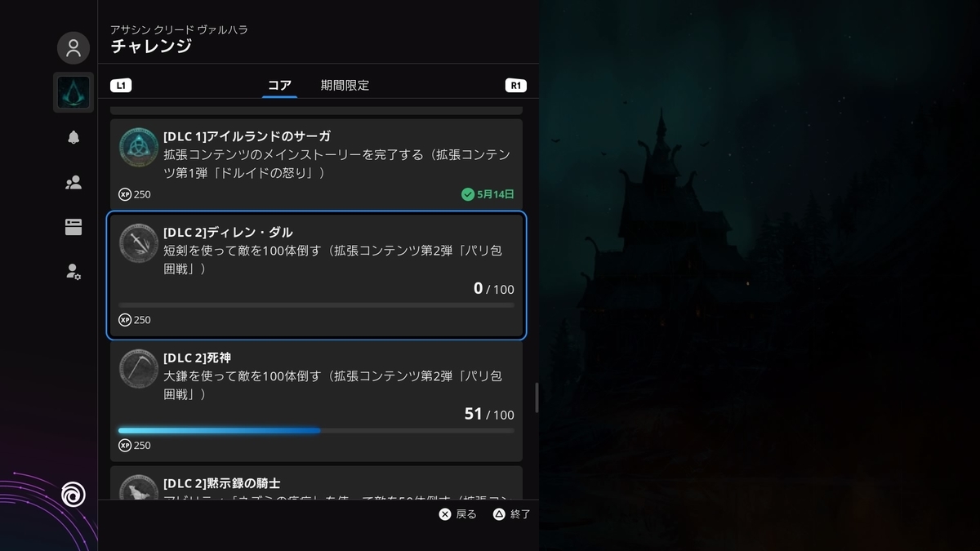Click the 大鎌を使って敵を100体倒す description
980x551 pixels.
click(332, 385)
